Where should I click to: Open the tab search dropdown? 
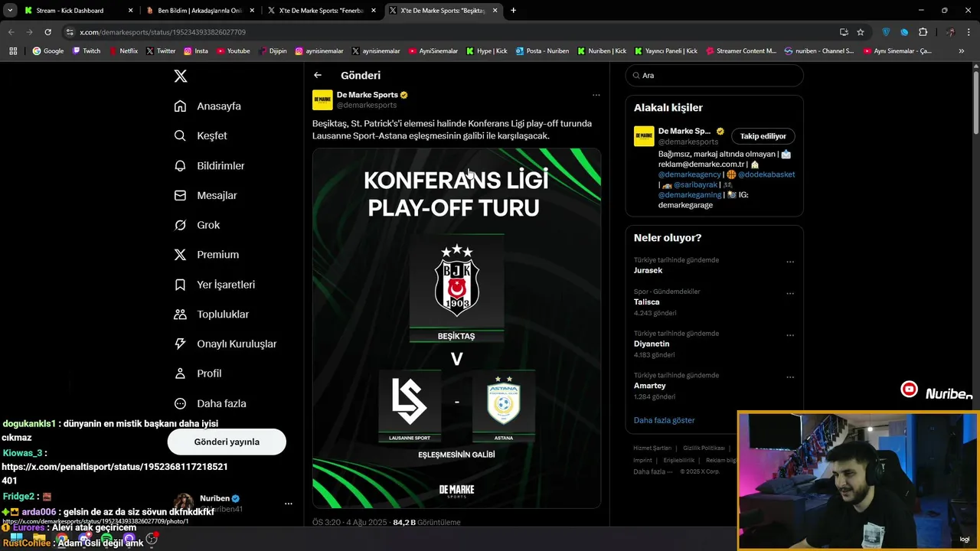coord(10,11)
